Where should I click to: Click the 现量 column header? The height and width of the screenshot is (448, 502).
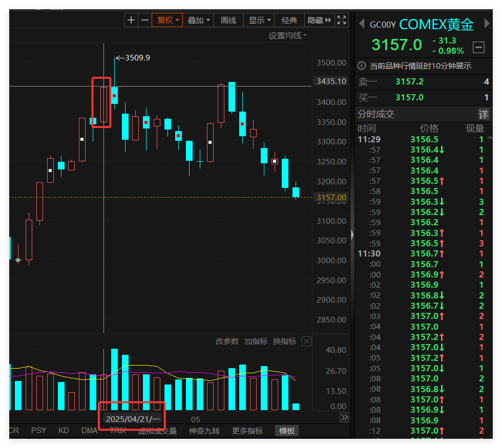(x=474, y=129)
